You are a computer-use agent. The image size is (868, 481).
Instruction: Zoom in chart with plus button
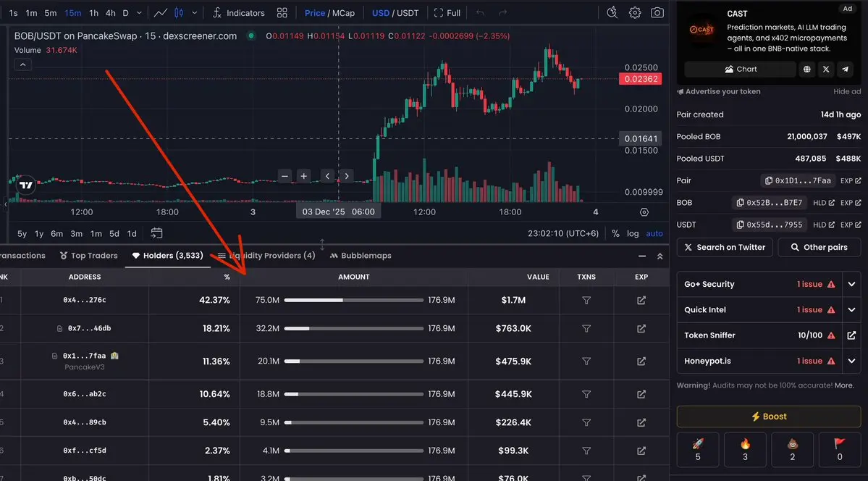[304, 176]
